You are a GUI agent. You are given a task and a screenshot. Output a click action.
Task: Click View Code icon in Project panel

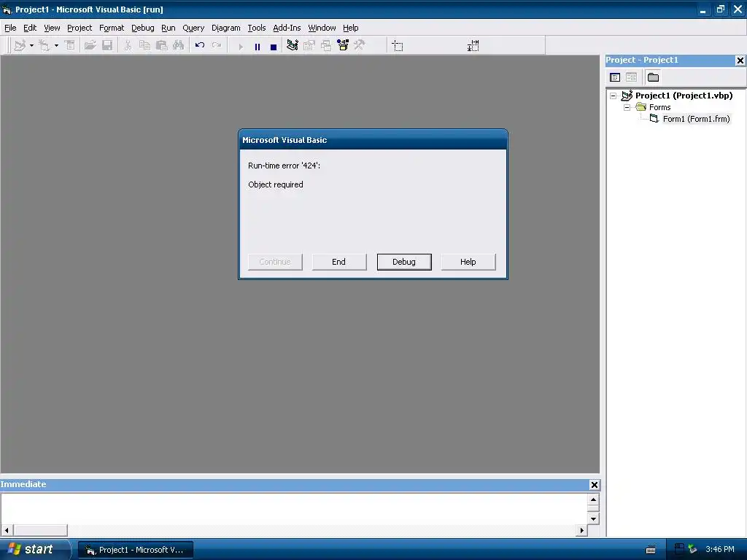coord(615,77)
